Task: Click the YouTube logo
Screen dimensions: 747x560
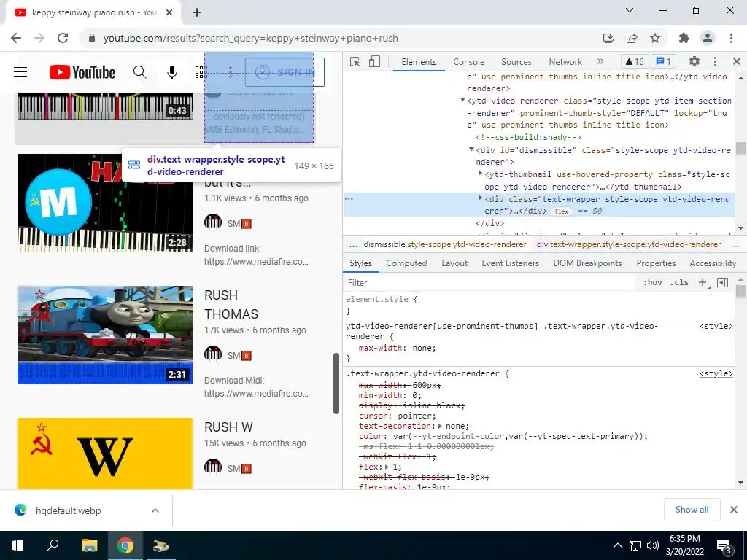Action: (x=82, y=72)
